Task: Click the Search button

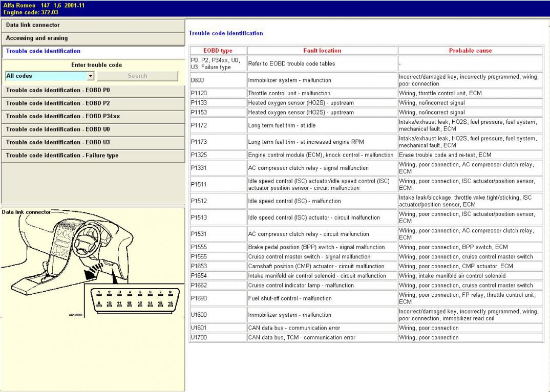Action: tap(137, 76)
